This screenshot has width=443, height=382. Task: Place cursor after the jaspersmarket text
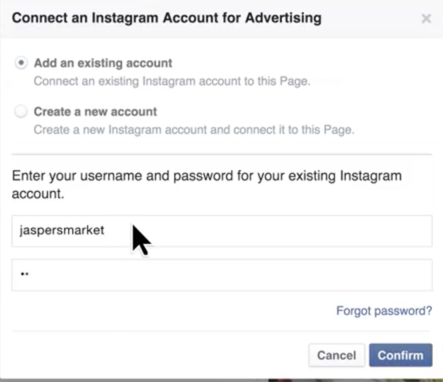pos(106,231)
